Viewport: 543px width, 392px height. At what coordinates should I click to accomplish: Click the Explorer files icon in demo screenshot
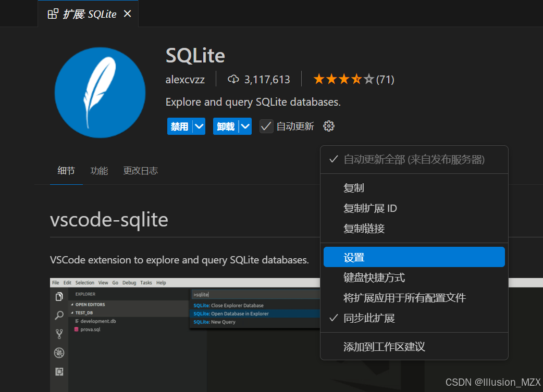(x=59, y=297)
